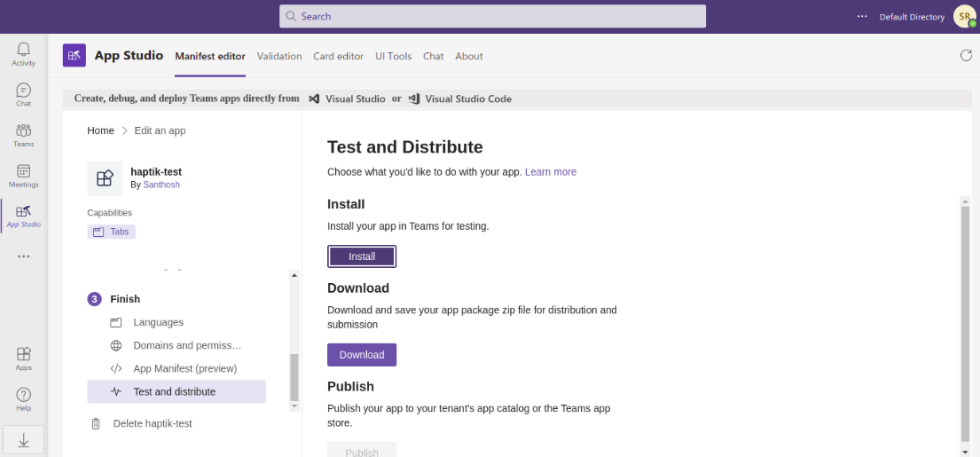This screenshot has height=457, width=980.
Task: Click the haptik-test app icon
Action: pos(105,178)
